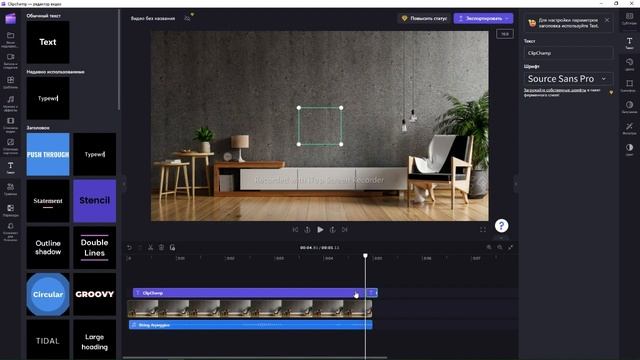The image size is (640, 360).
Task: Select the Outline shadow title style
Action: 48,247
